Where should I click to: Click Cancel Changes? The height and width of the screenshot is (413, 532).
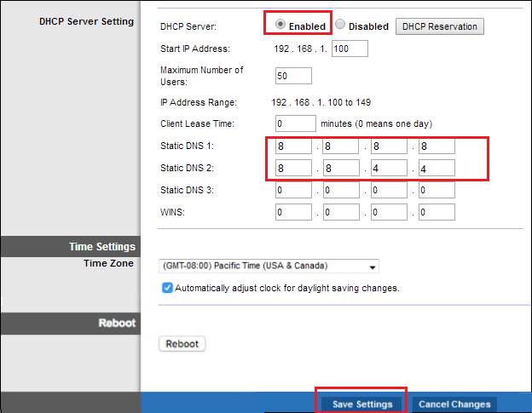[x=454, y=404]
